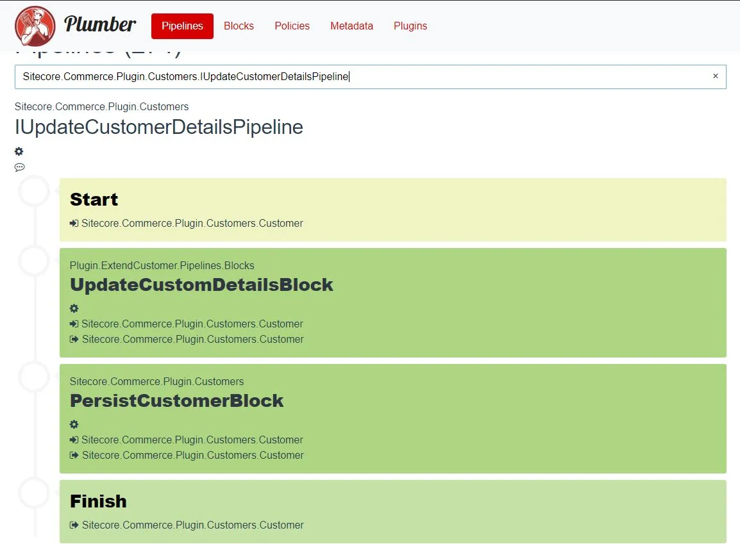This screenshot has width=740, height=560.
Task: Clear the search box using the × icon
Action: pyautogui.click(x=715, y=76)
